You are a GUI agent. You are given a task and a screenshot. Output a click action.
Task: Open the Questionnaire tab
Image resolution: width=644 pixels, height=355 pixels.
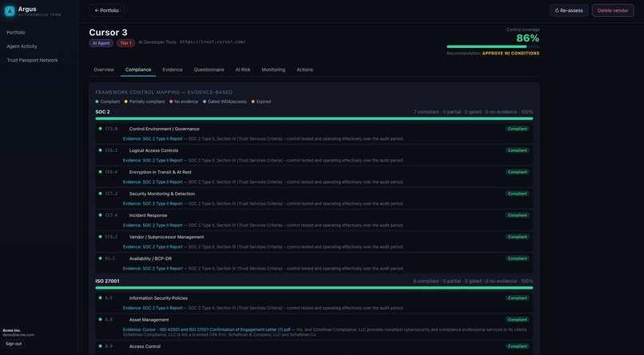coord(209,70)
